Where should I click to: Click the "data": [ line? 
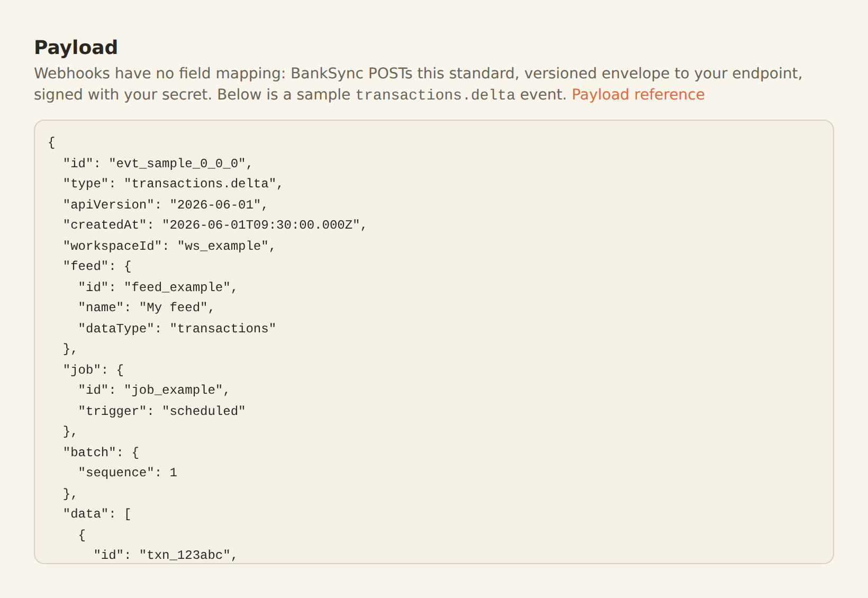click(x=97, y=514)
